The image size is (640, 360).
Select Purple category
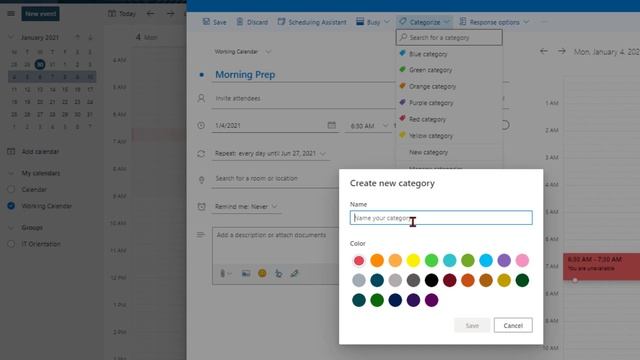449,103
